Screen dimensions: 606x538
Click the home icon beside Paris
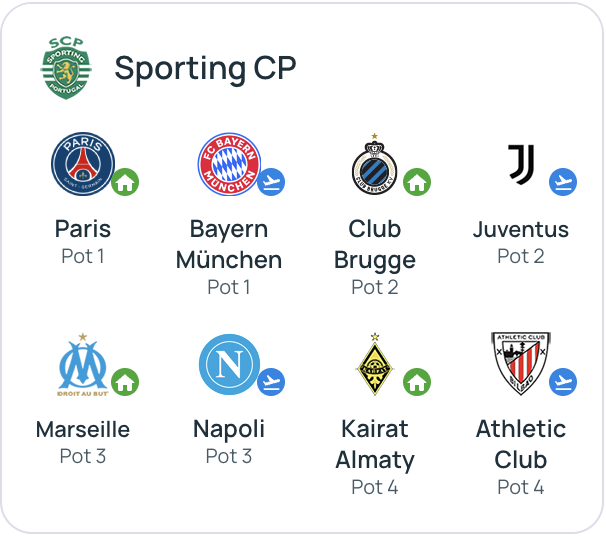point(125,182)
